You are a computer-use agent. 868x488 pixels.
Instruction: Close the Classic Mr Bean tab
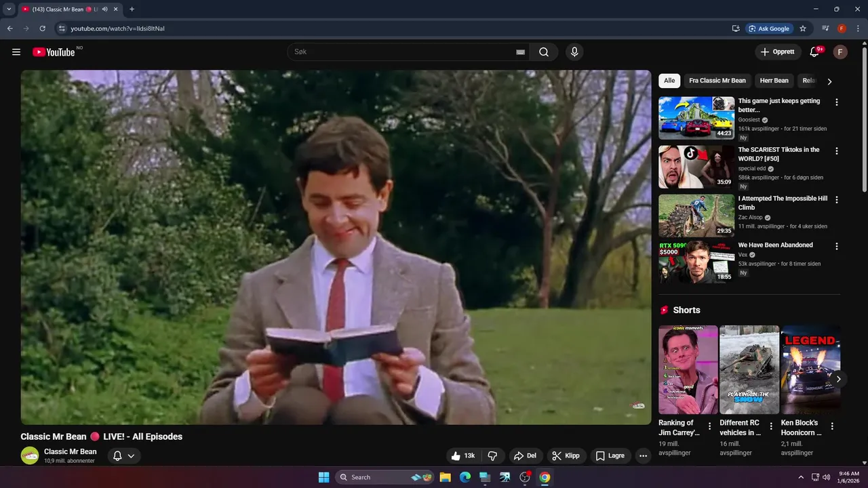point(116,9)
